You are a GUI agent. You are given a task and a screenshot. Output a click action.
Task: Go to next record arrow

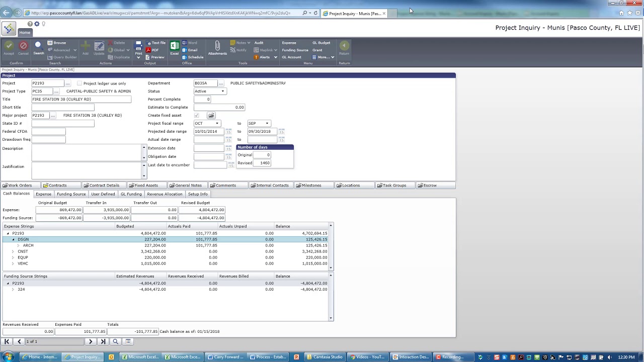coord(91,341)
